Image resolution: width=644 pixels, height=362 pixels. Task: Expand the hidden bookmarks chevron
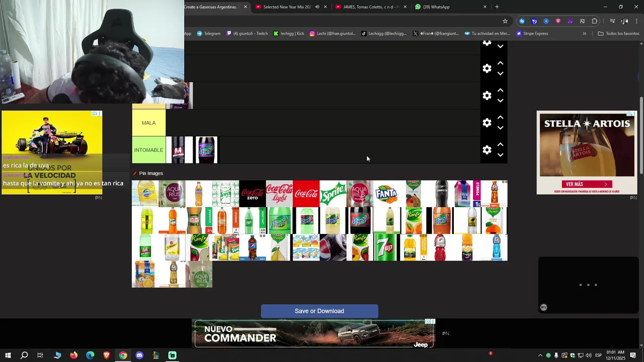(x=585, y=34)
